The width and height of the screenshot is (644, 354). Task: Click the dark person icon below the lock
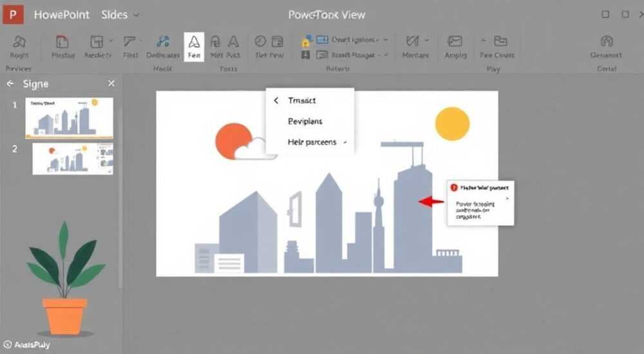(305, 55)
